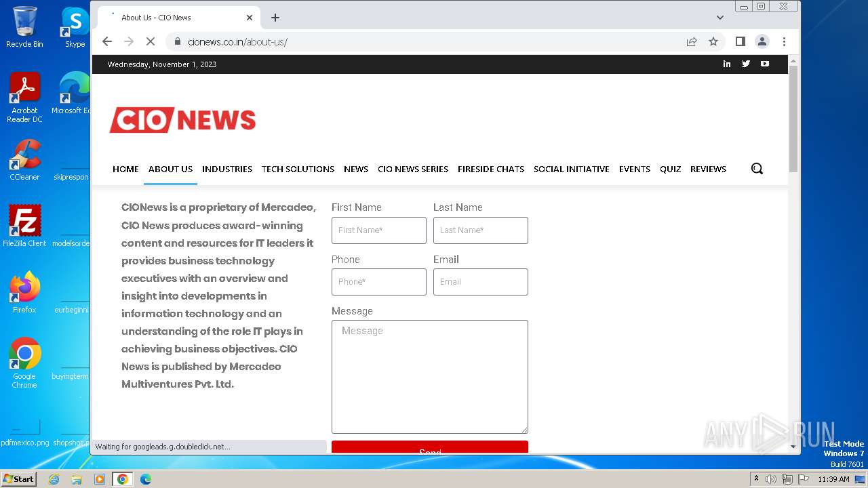The image size is (868, 488).
Task: Close the About Us - CIO News tab
Action: point(250,18)
